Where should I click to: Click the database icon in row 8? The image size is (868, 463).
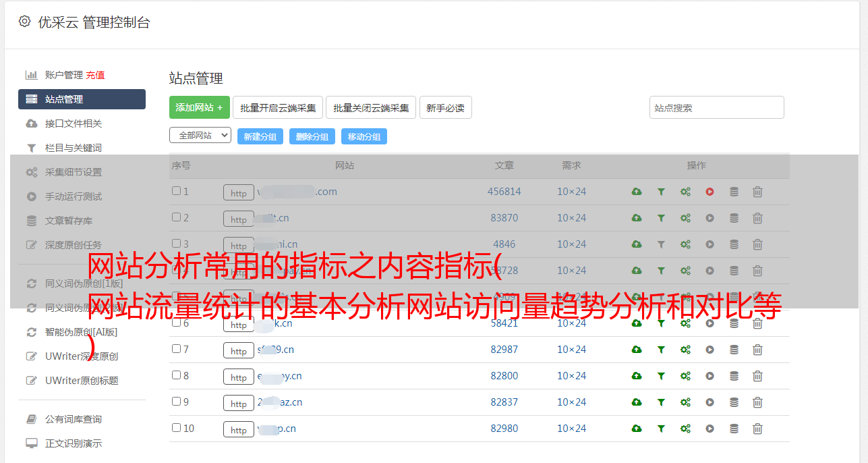click(x=734, y=376)
